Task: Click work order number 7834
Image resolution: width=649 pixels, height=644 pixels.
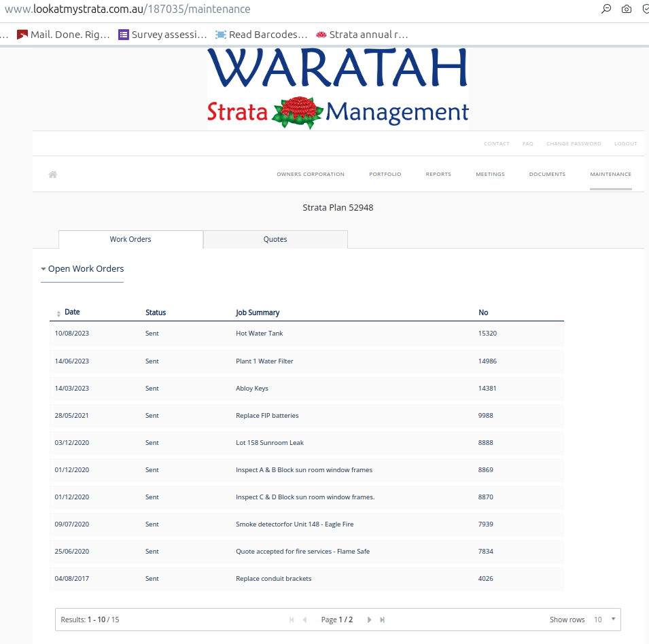Action: click(x=485, y=552)
